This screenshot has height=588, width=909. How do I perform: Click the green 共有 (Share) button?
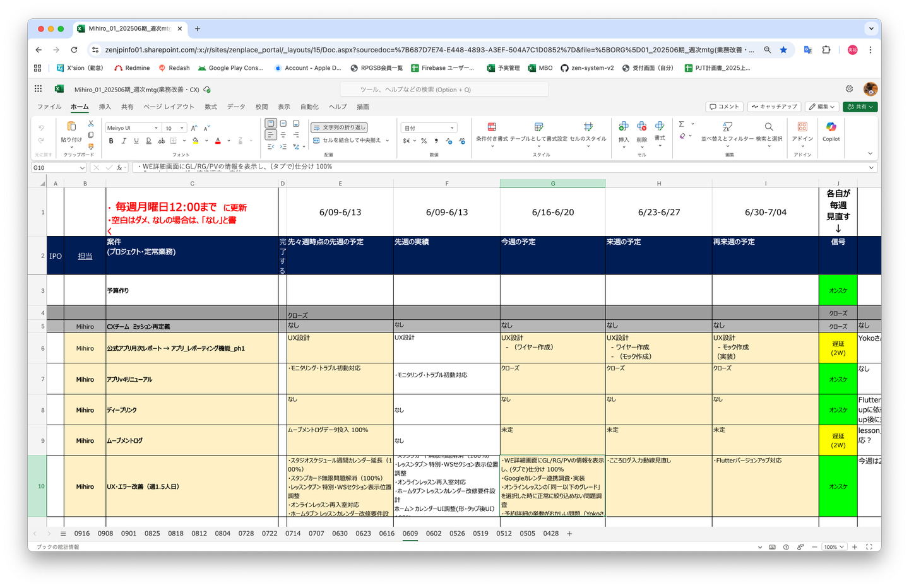click(x=860, y=107)
